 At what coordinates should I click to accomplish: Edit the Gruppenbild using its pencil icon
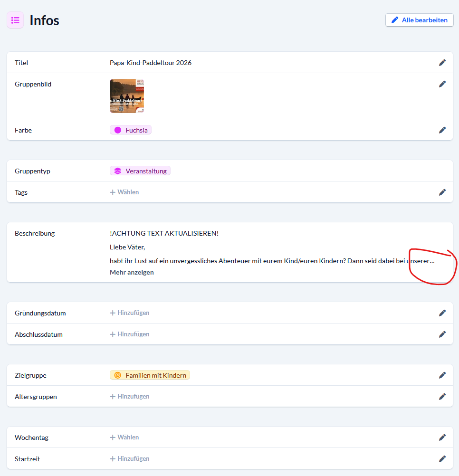pos(442,84)
